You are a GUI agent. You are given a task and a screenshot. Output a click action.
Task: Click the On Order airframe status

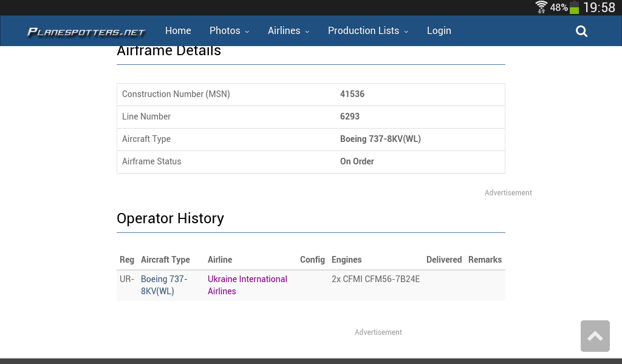[357, 161]
